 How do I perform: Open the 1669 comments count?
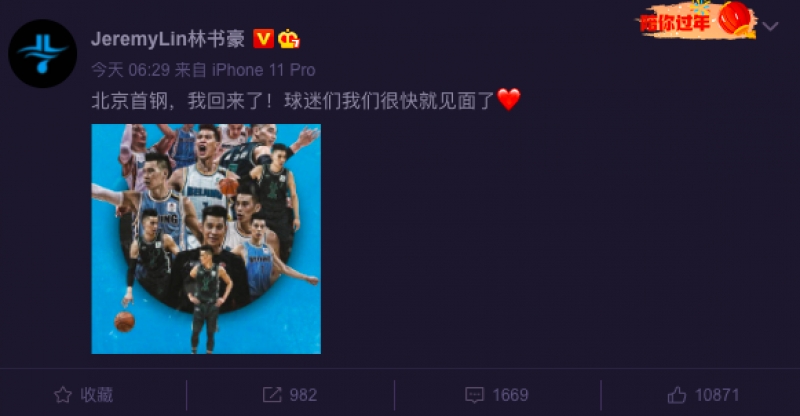click(x=510, y=395)
